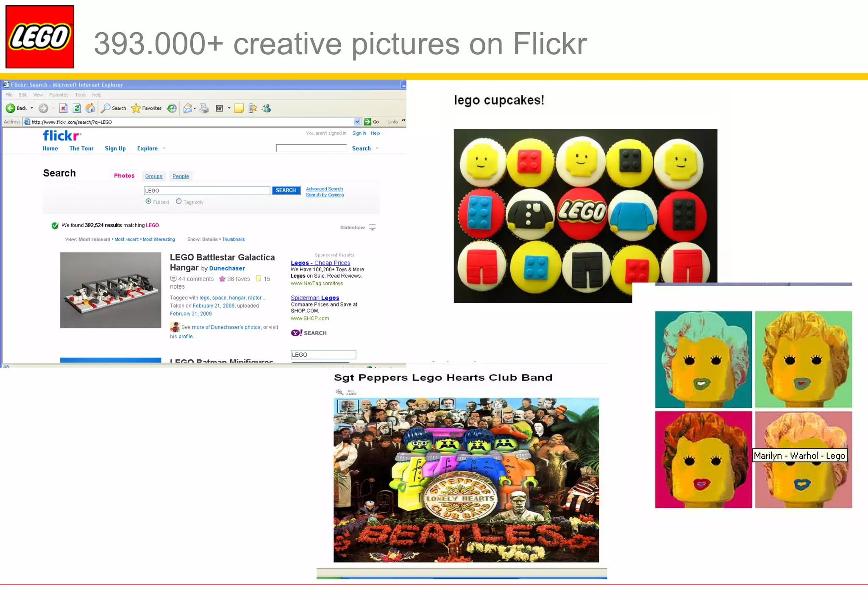
Task: Open the Advanced Search link
Action: point(324,189)
